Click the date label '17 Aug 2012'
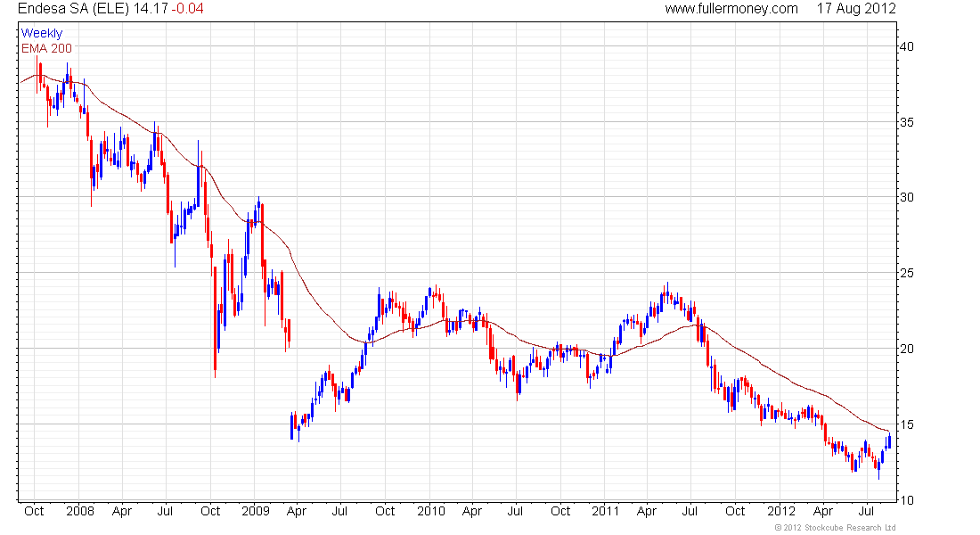Viewport: 980px width, 535px height. [856, 9]
